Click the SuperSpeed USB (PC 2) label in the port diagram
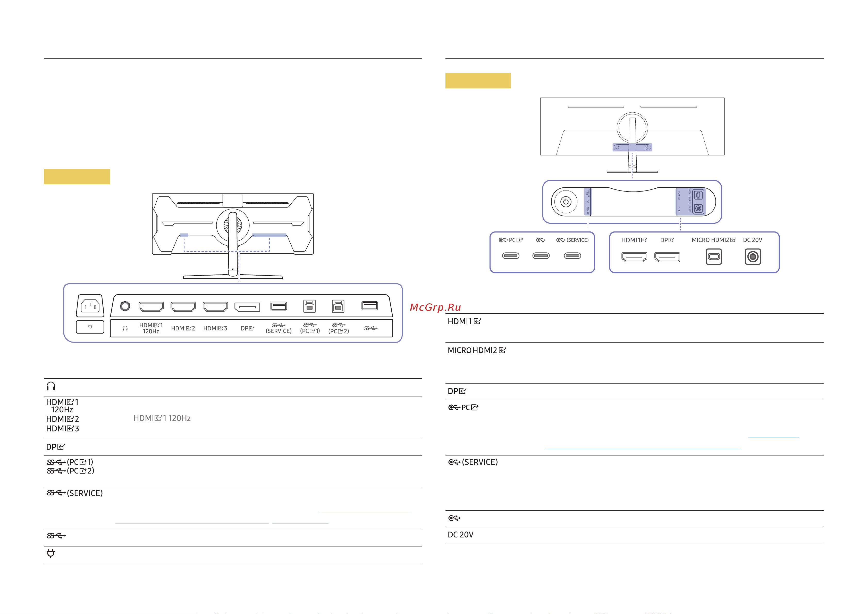868x614 pixels. pyautogui.click(x=338, y=328)
